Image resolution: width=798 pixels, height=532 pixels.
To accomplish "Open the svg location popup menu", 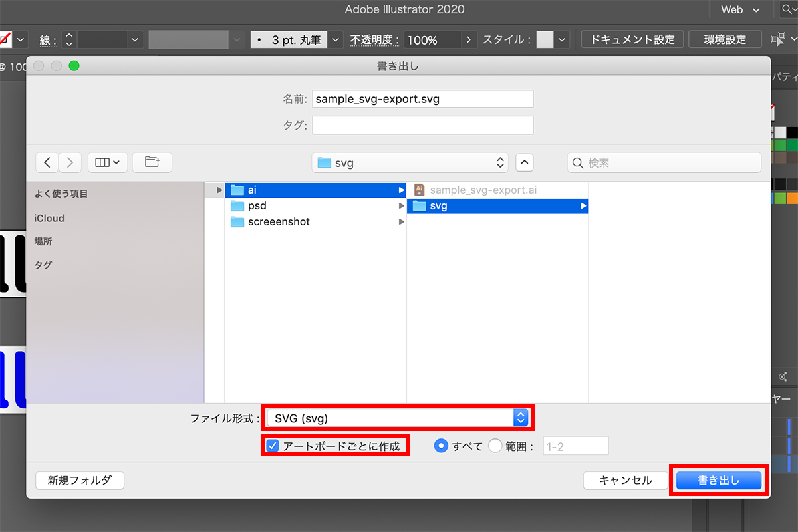I will coord(410,162).
